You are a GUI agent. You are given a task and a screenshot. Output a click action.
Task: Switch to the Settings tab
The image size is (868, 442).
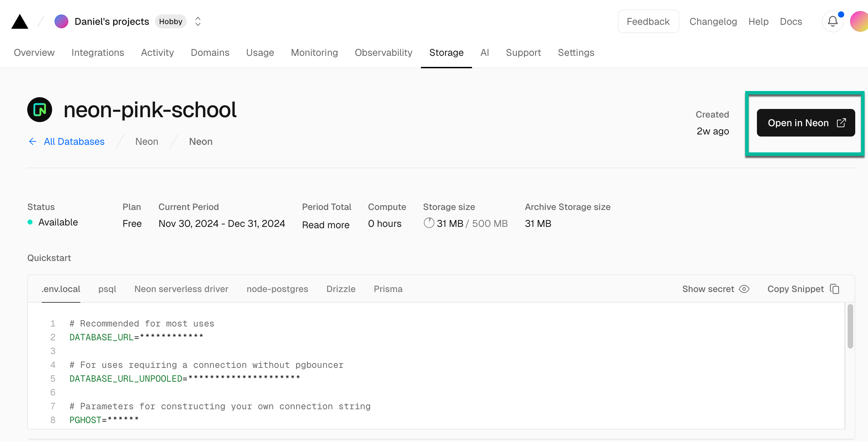coord(576,52)
